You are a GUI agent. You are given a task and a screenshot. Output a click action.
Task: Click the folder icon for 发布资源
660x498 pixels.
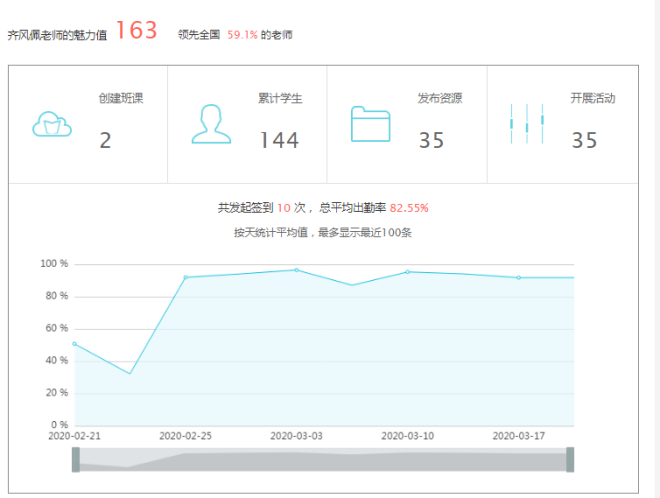(x=370, y=125)
